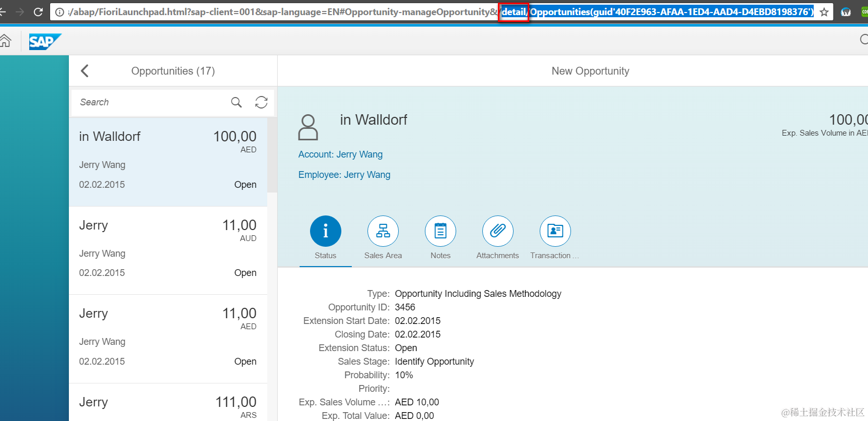The width and height of the screenshot is (868, 421).
Task: Click the browser extension icon beside star
Action: tap(846, 12)
